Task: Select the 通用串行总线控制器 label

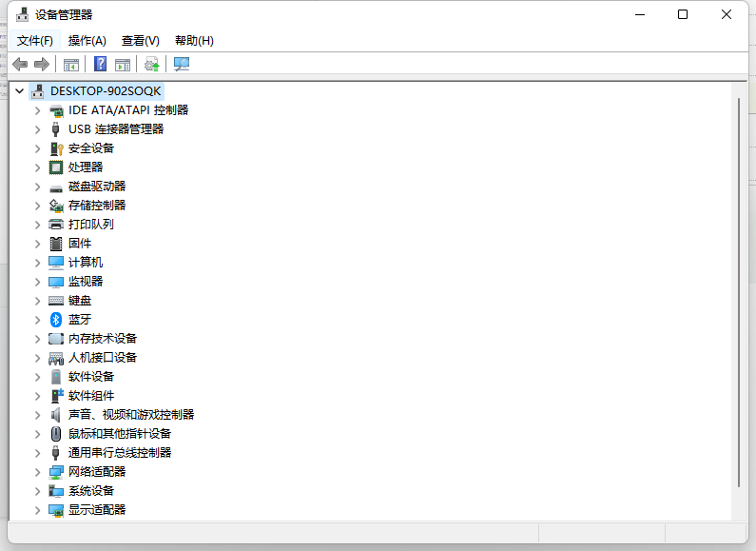Action: click(120, 453)
